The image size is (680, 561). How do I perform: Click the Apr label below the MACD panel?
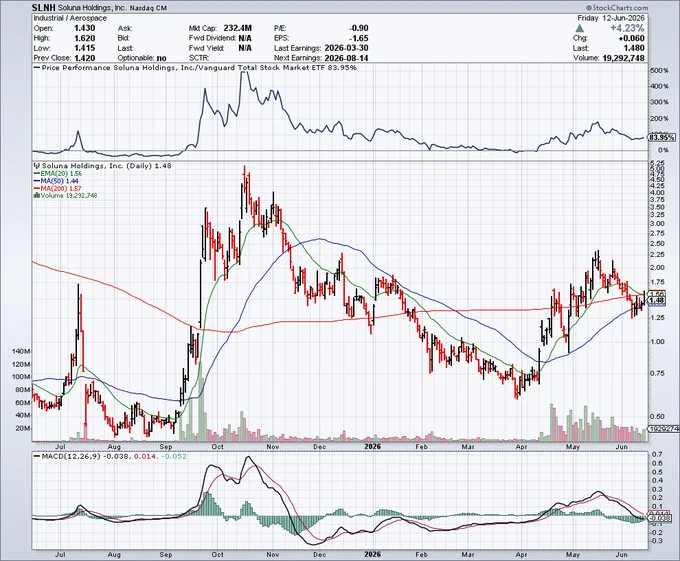522,554
